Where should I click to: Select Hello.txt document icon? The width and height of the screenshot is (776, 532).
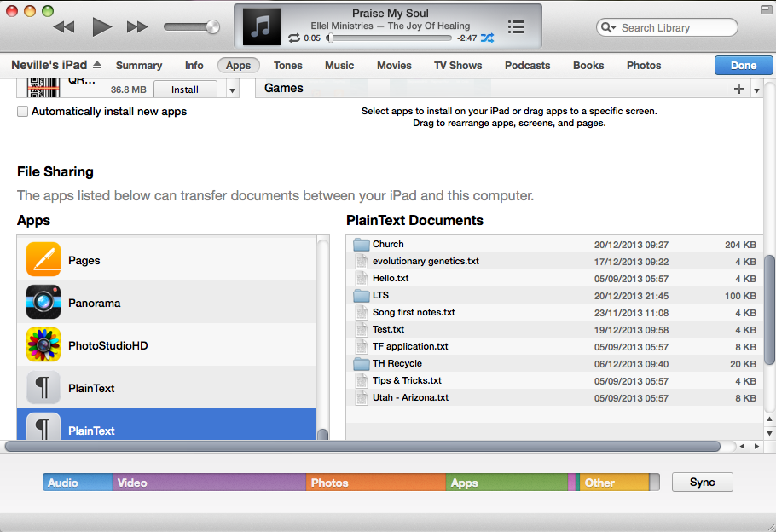[362, 279]
